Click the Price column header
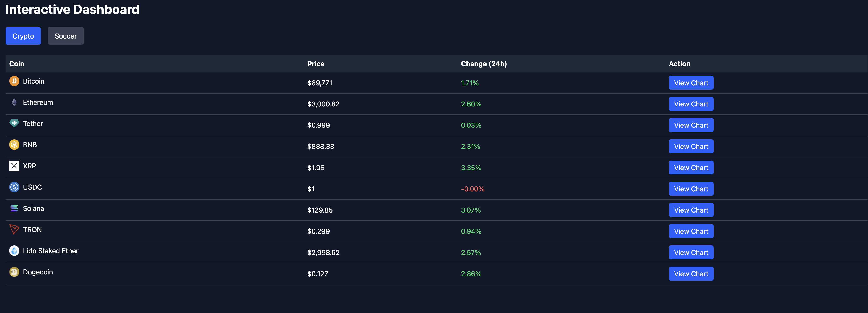 (316, 64)
